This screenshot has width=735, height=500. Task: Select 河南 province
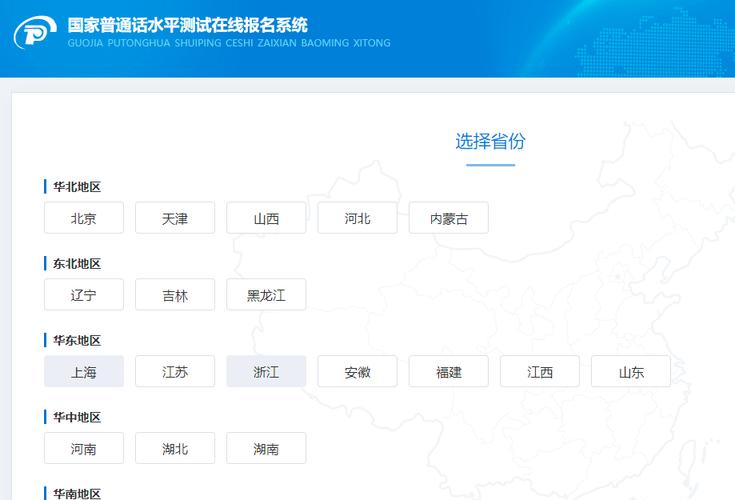click(x=84, y=448)
